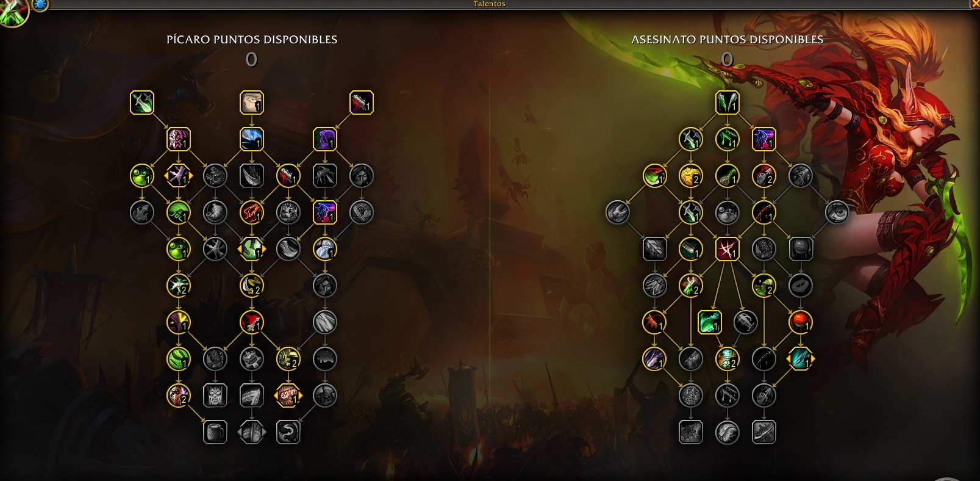Open the wooden crate choice node
980x481 pixels.
click(x=288, y=396)
